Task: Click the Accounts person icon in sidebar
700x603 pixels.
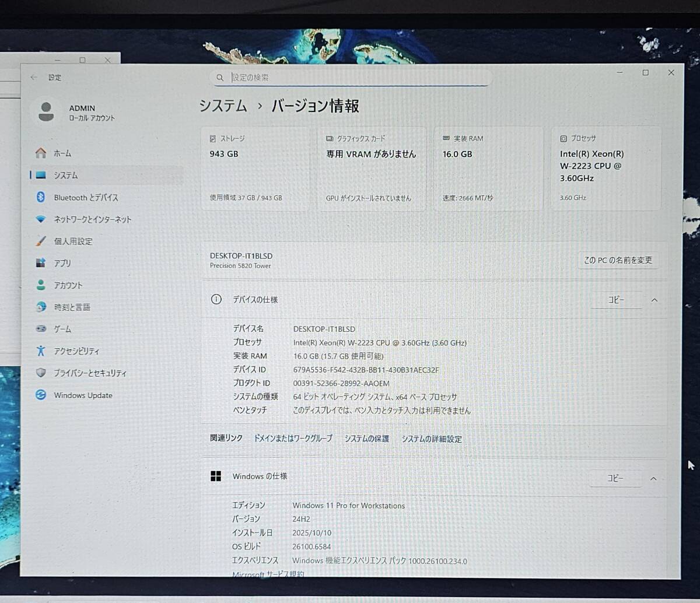Action: [40, 285]
